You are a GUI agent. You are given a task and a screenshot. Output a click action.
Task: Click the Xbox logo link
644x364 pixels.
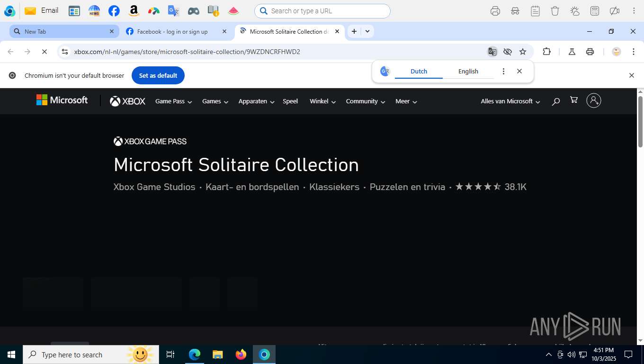tap(127, 101)
